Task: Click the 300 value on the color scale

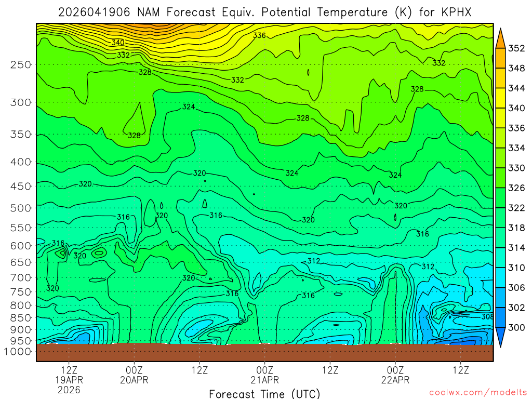Action: tap(516, 328)
